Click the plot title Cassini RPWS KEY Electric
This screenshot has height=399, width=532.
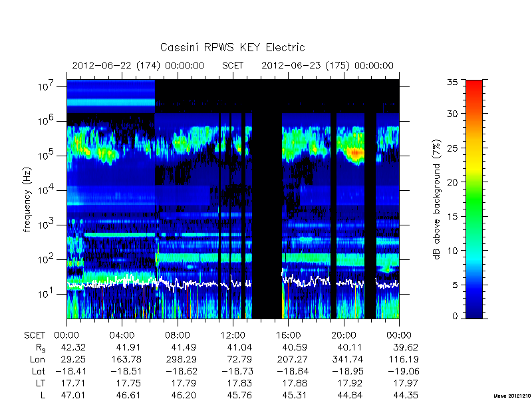pos(232,47)
